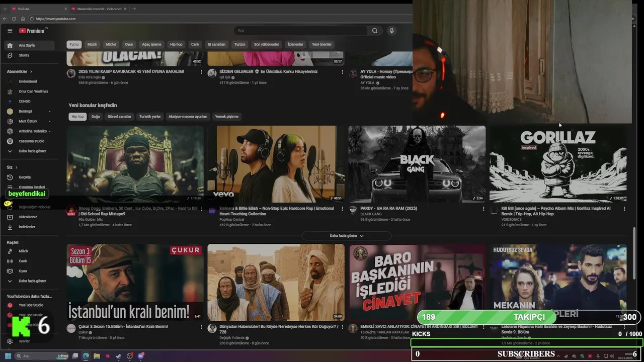Expand the Abonelikler section header
This screenshot has width=644, height=362.
tap(20, 71)
